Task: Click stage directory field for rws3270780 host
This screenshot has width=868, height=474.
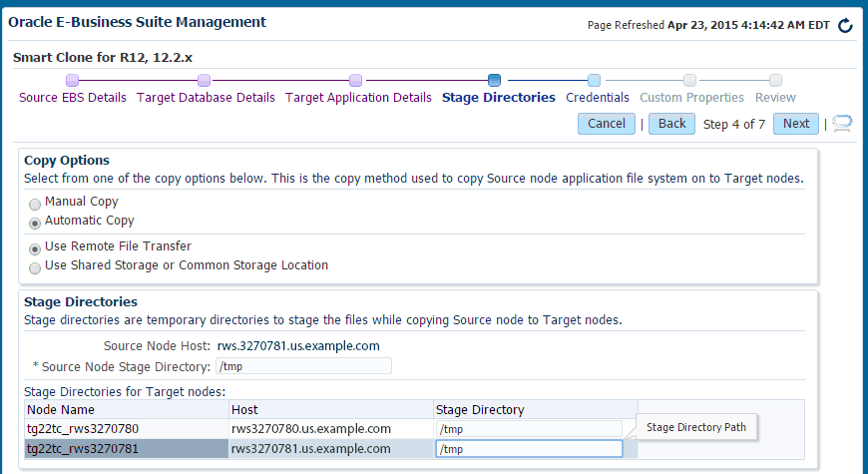Action: [x=529, y=429]
